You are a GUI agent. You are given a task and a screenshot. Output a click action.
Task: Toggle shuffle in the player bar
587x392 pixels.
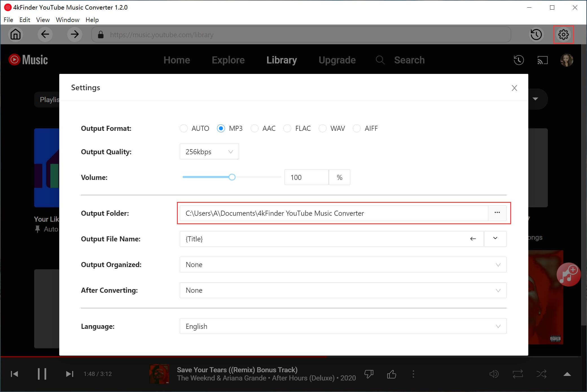coord(541,374)
